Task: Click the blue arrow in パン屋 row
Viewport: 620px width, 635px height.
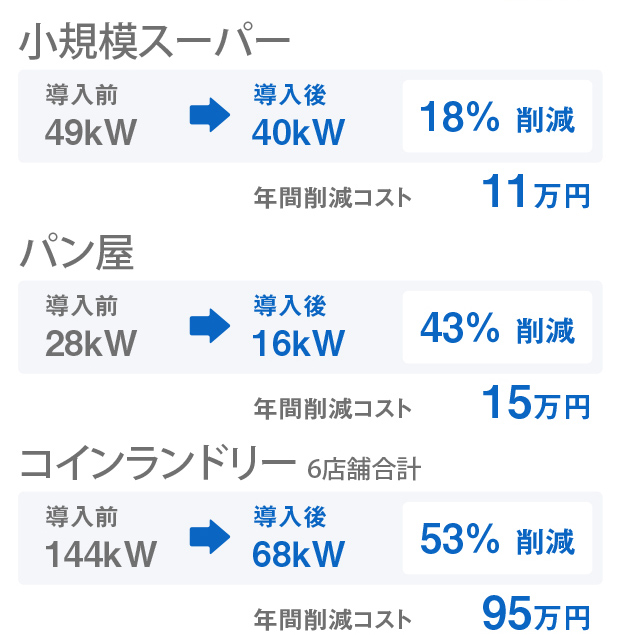Action: click(210, 326)
